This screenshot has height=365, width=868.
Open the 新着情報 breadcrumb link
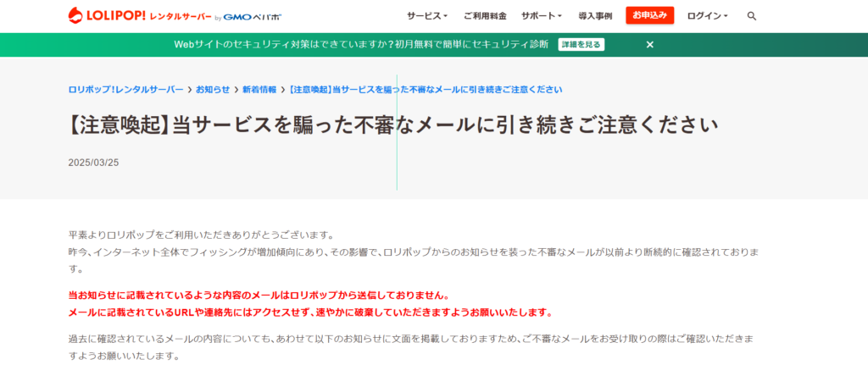click(x=259, y=90)
